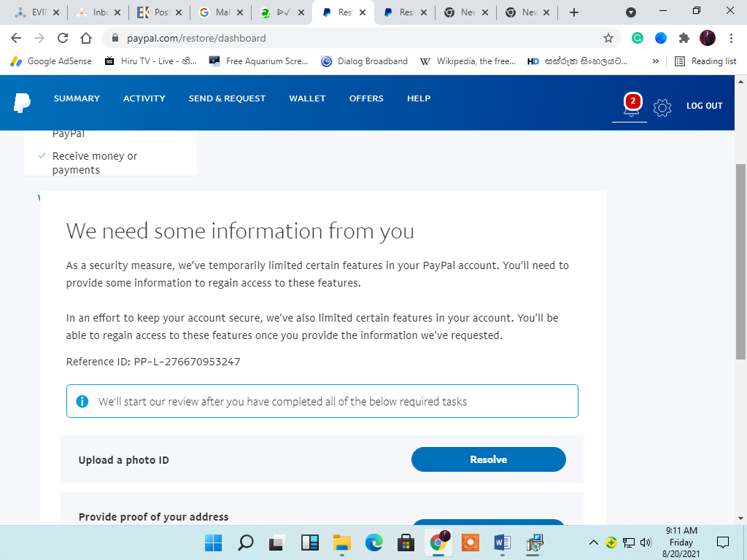Launch Microsoft Edge from the taskbar
The width and height of the screenshot is (747, 560).
click(374, 542)
